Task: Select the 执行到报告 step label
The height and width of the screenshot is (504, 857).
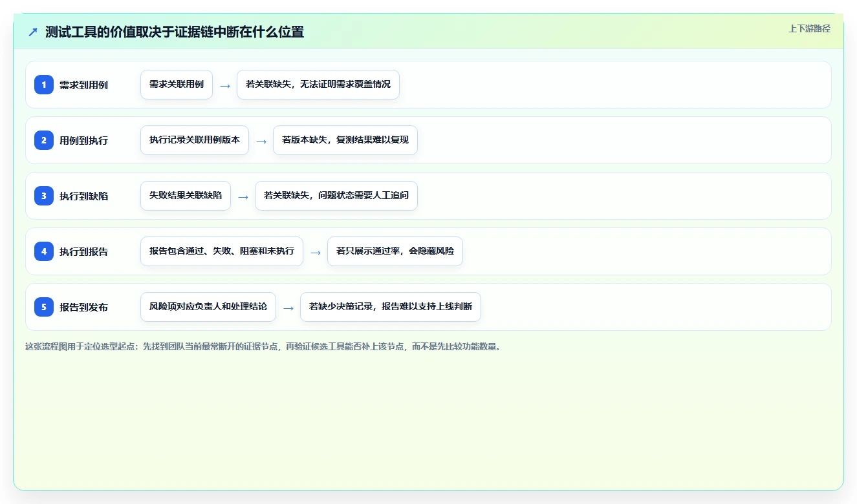Action: (83, 251)
